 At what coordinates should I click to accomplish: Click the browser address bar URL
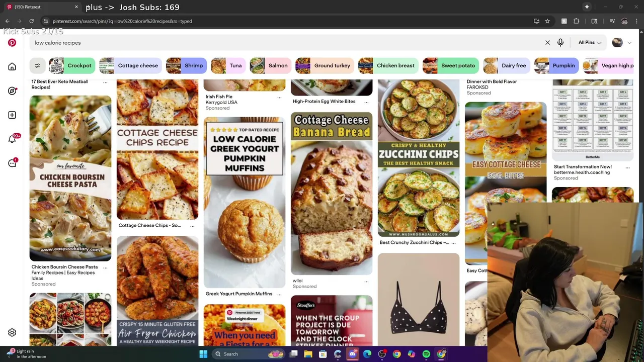(x=122, y=21)
